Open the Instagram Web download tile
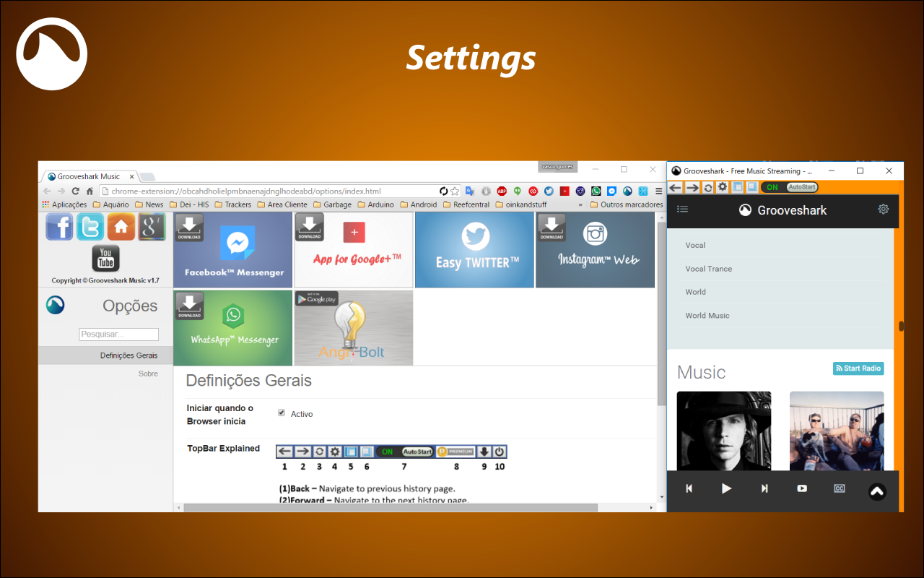924x578 pixels. (x=596, y=250)
